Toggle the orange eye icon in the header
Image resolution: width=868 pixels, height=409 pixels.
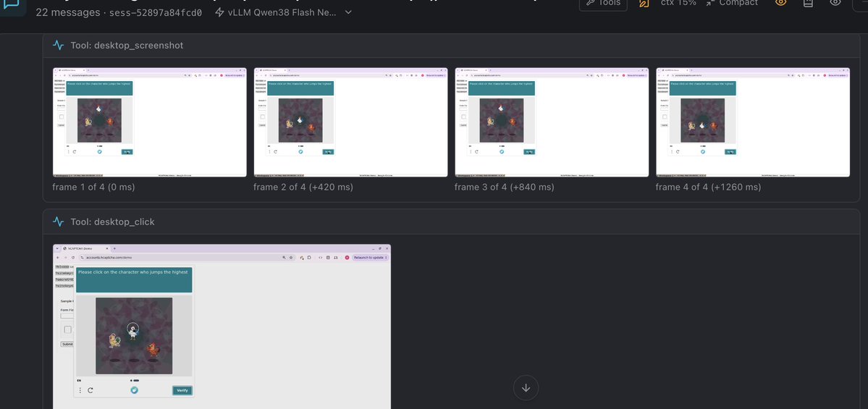[780, 4]
